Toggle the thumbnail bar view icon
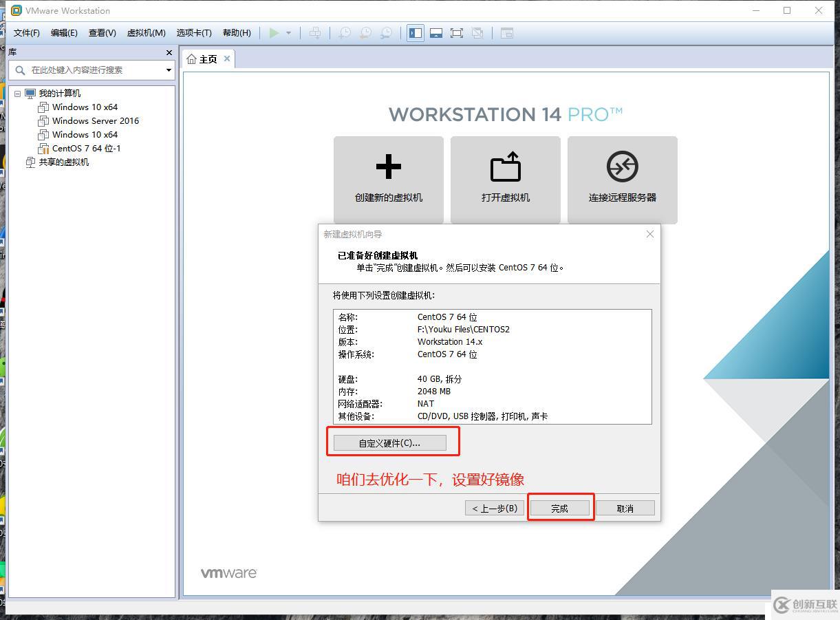840x620 pixels. tap(435, 33)
